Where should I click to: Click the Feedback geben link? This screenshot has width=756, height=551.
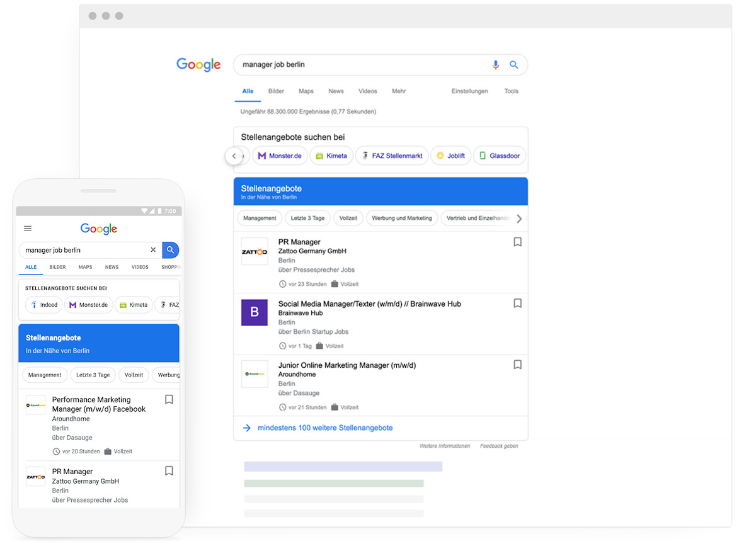500,445
